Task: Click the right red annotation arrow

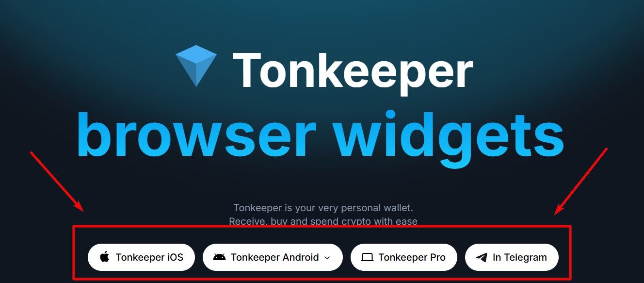Action: (x=581, y=182)
